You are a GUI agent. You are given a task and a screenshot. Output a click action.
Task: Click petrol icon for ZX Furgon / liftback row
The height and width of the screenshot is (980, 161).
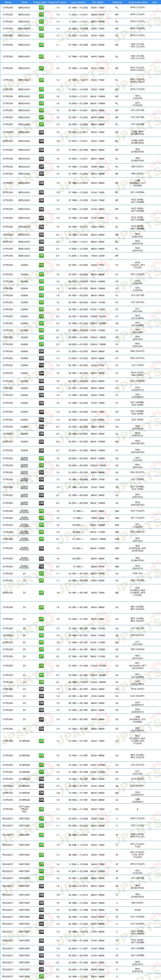point(41,809)
